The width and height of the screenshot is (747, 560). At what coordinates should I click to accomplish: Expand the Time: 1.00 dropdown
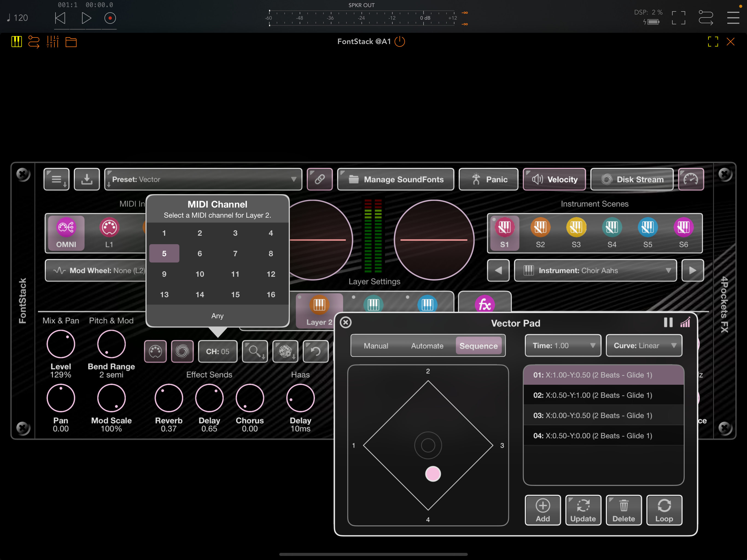(563, 346)
